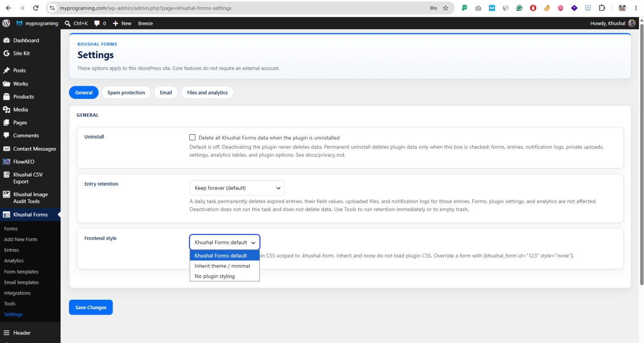Click the Khushal CSV Export icon
The height and width of the screenshot is (343, 644).
(x=6, y=175)
